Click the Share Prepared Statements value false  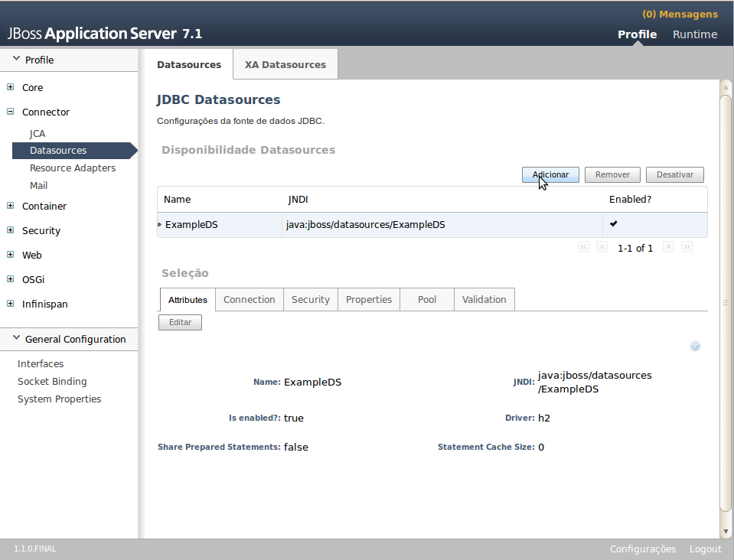tap(296, 447)
